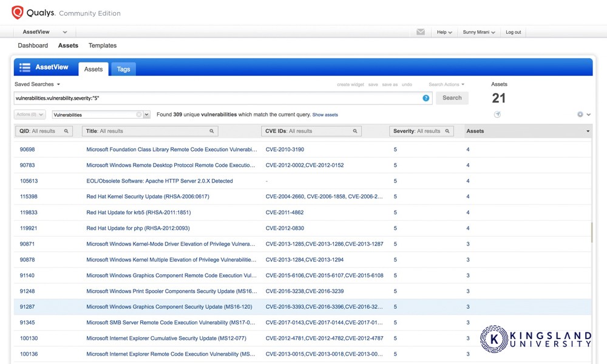Click QID 105613
The image size is (607, 364).
pos(29,181)
